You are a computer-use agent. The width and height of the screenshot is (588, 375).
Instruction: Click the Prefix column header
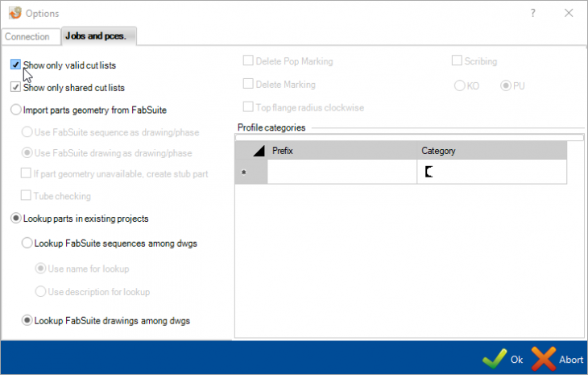(342, 151)
